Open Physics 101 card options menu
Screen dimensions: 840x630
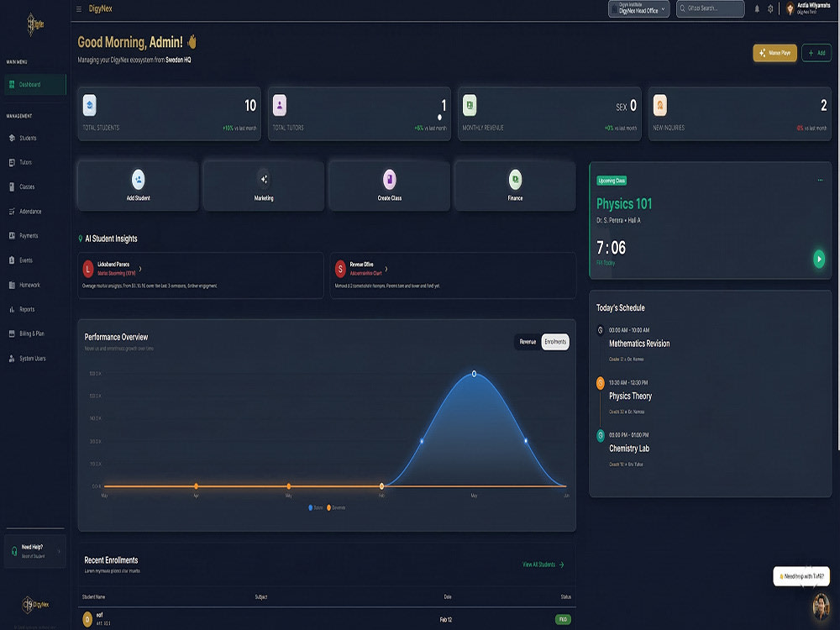pos(820,181)
